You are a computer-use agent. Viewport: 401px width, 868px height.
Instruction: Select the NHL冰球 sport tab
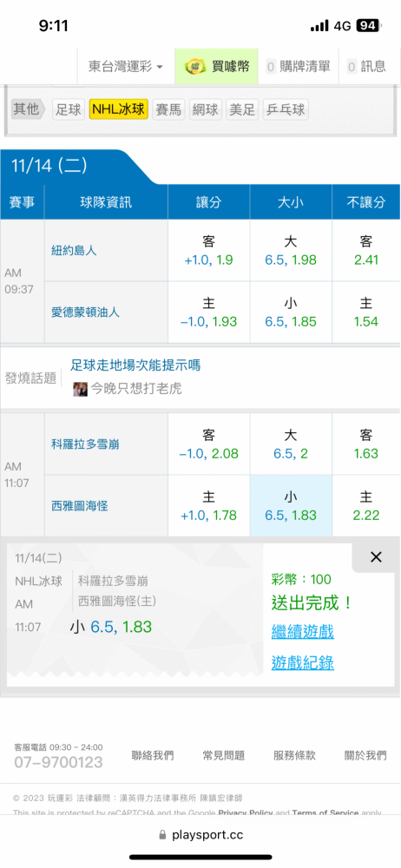119,109
